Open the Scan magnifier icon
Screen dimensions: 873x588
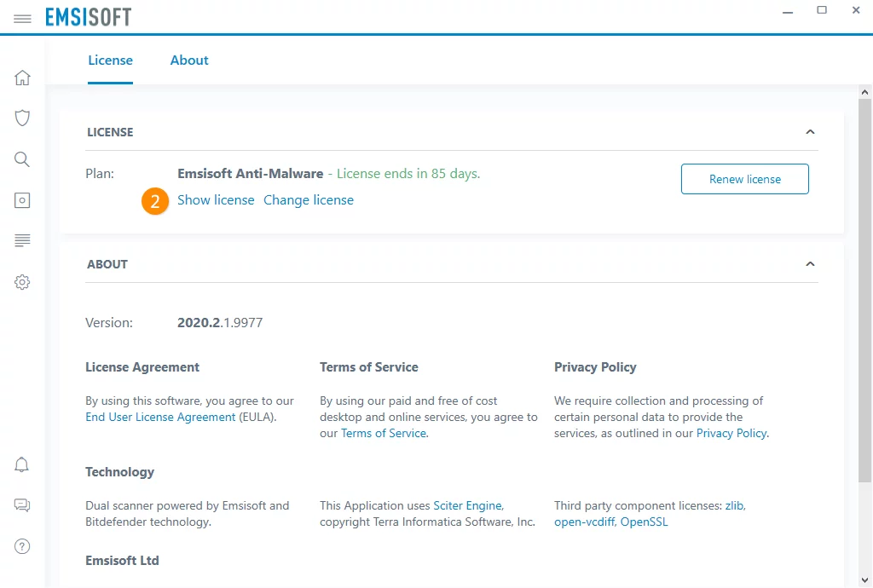click(22, 159)
